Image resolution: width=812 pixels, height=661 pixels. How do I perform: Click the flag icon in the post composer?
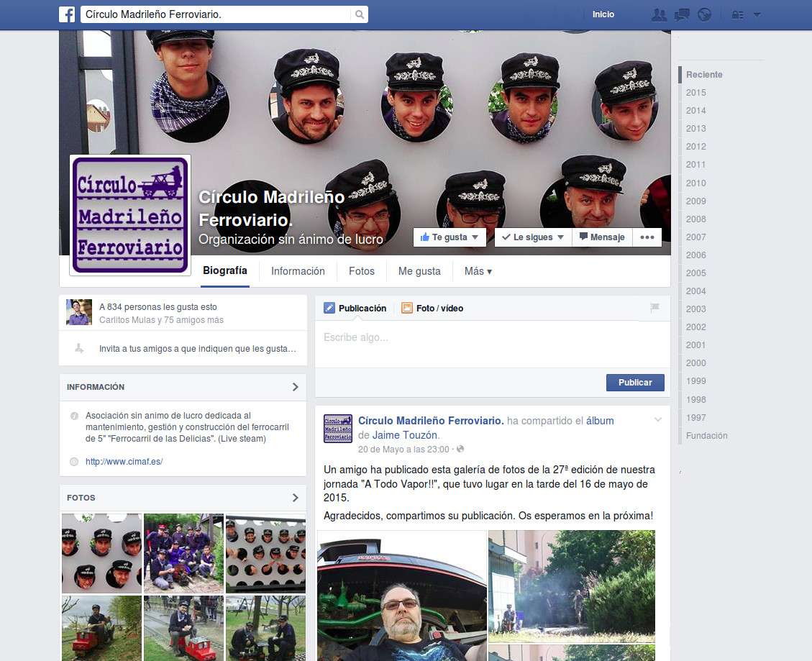(654, 308)
